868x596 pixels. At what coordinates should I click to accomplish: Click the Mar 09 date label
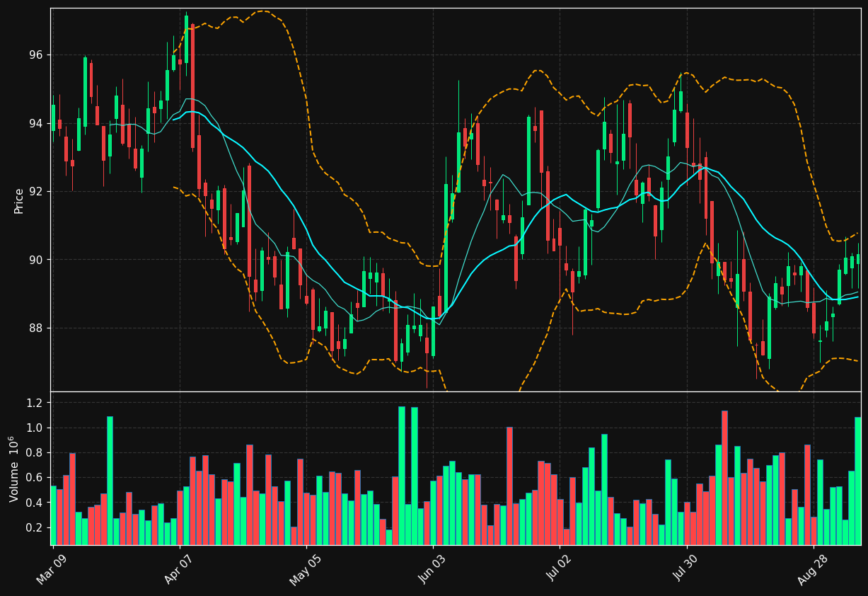(52, 568)
